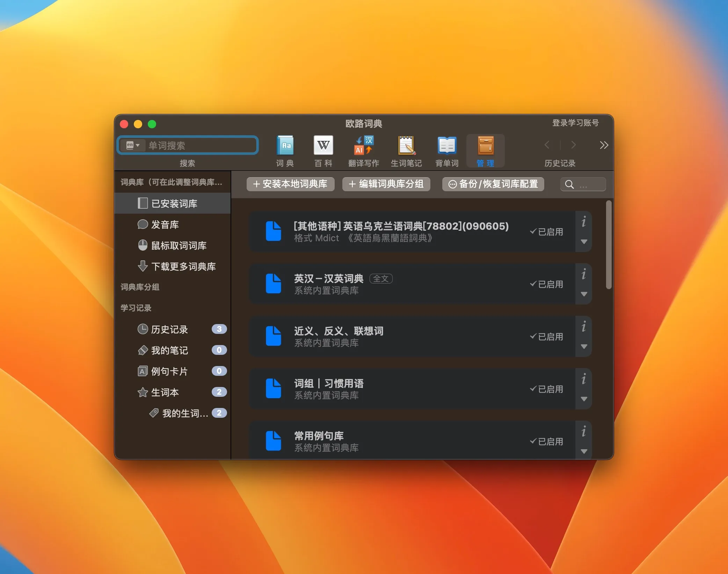Viewport: 728px width, 574px height.
Task: Open the search language selector dropdown
Action: tap(133, 145)
